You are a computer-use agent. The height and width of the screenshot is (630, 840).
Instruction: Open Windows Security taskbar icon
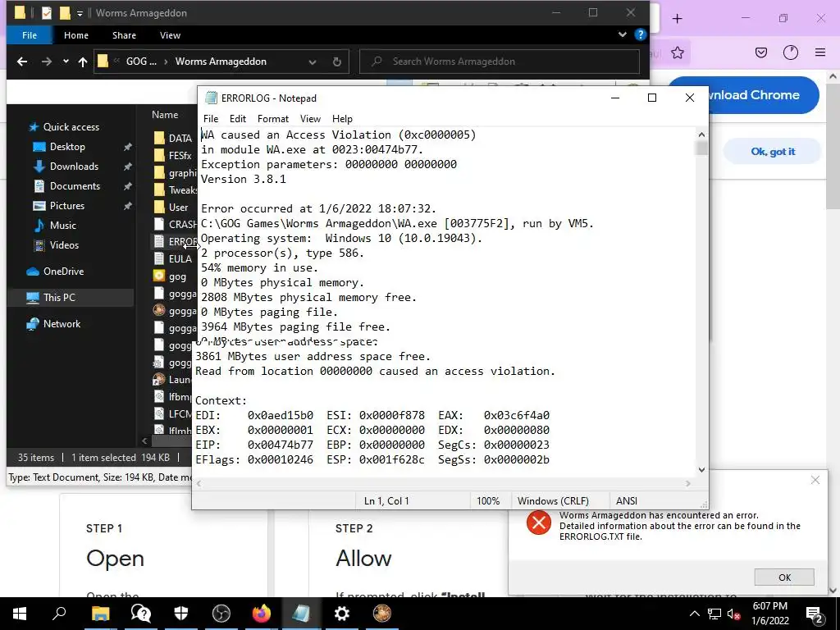(x=181, y=614)
